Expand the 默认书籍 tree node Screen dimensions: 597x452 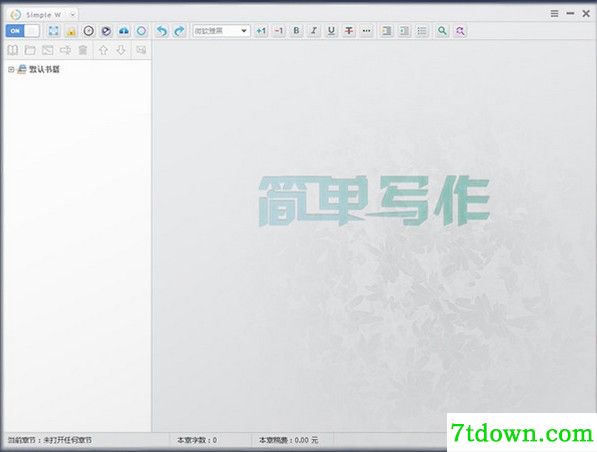click(11, 69)
